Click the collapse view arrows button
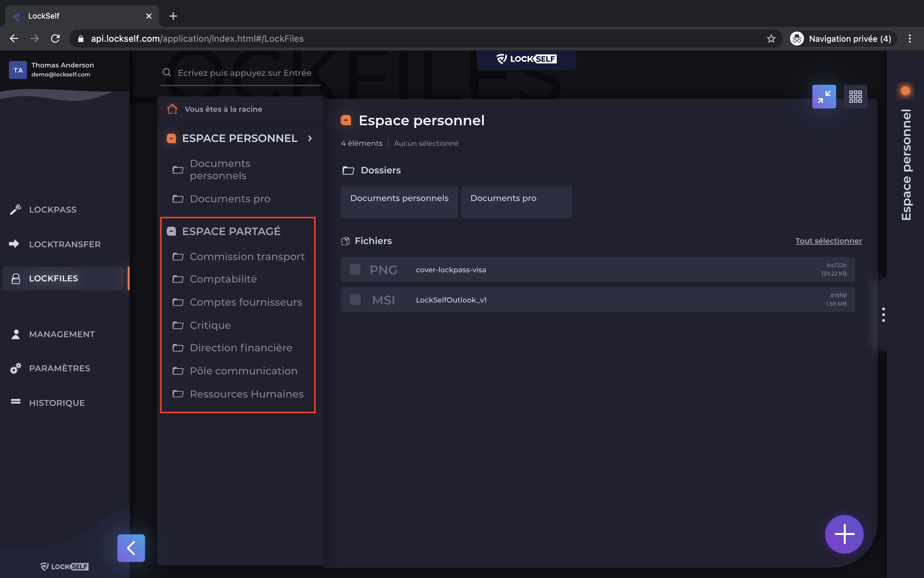Image resolution: width=924 pixels, height=578 pixels. pos(824,97)
